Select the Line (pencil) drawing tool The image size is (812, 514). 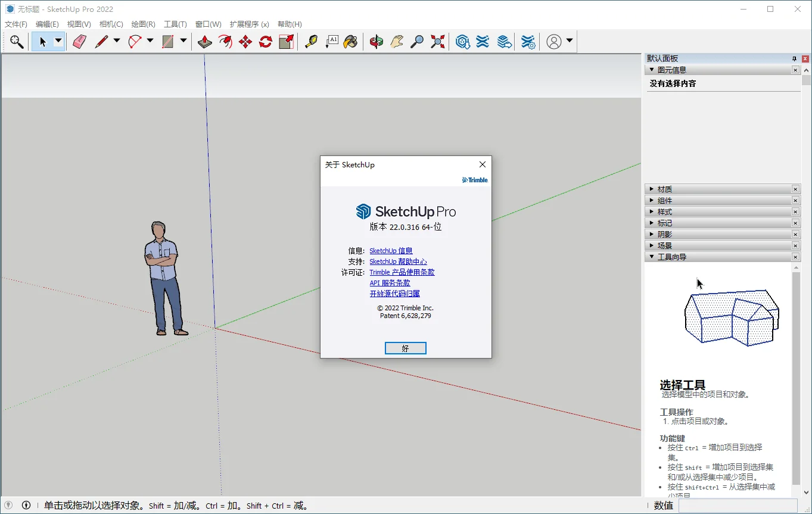(x=101, y=41)
